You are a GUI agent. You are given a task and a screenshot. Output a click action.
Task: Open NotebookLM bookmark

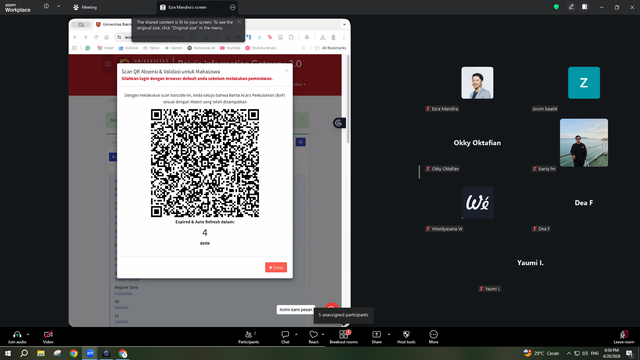click(201, 48)
